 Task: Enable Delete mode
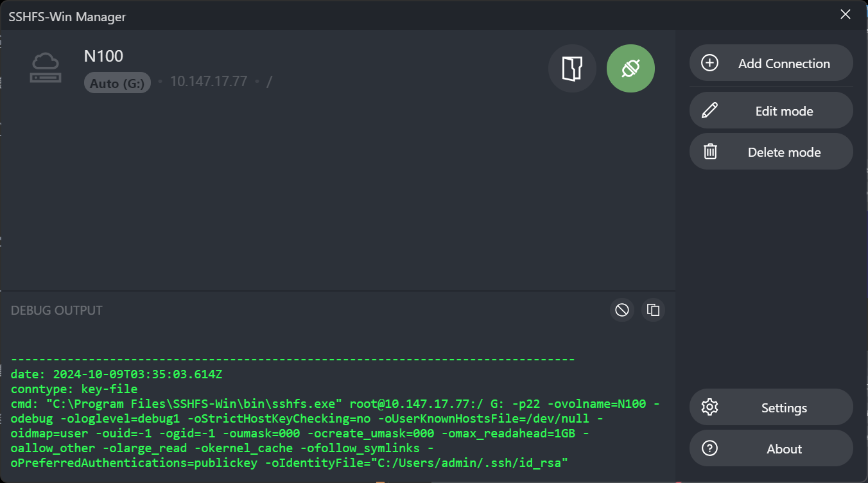(x=771, y=152)
